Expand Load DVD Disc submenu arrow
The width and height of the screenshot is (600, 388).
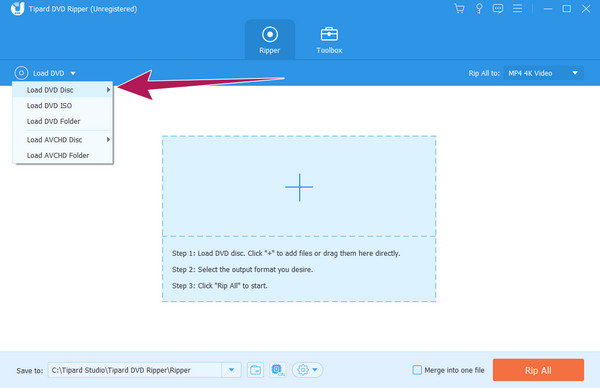click(x=108, y=90)
